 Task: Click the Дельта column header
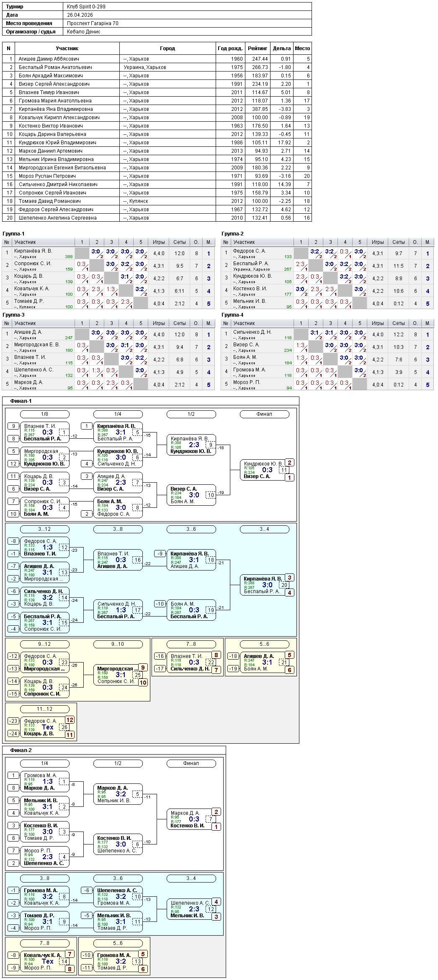click(x=282, y=49)
